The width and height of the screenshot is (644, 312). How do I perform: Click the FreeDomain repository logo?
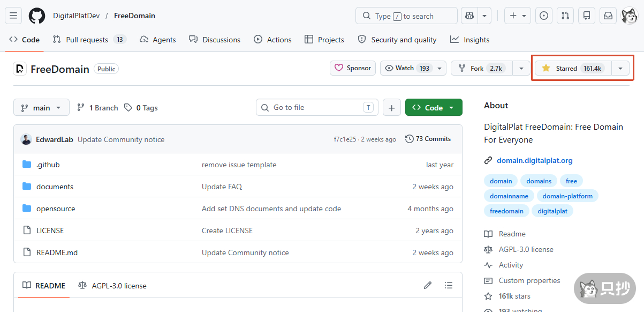point(20,69)
